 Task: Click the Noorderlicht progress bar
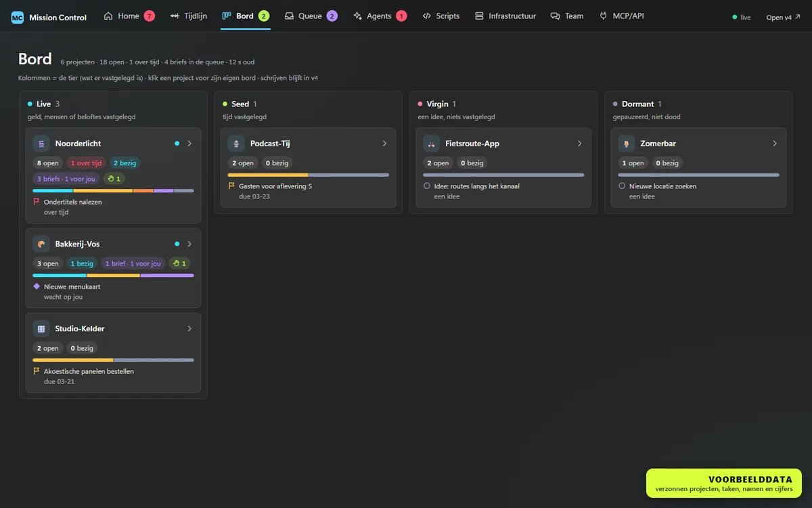113,191
